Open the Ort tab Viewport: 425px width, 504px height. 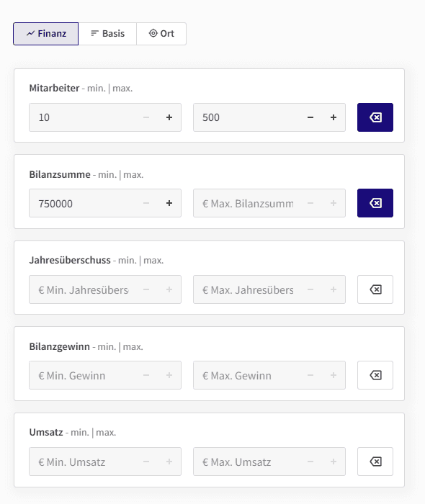click(161, 34)
